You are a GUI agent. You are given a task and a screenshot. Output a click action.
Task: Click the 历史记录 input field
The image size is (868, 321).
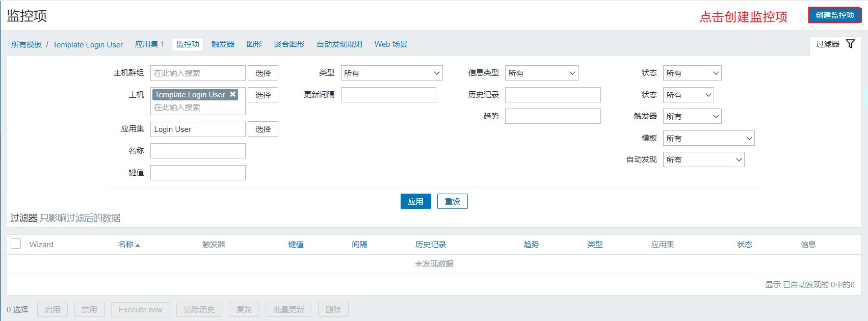pyautogui.click(x=553, y=95)
